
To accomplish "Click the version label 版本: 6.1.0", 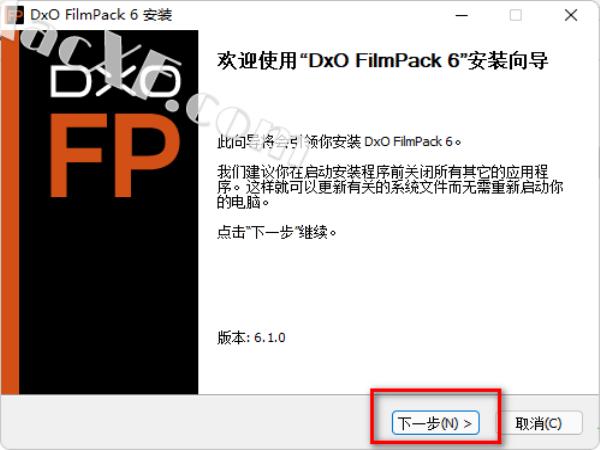I will pyautogui.click(x=251, y=338).
